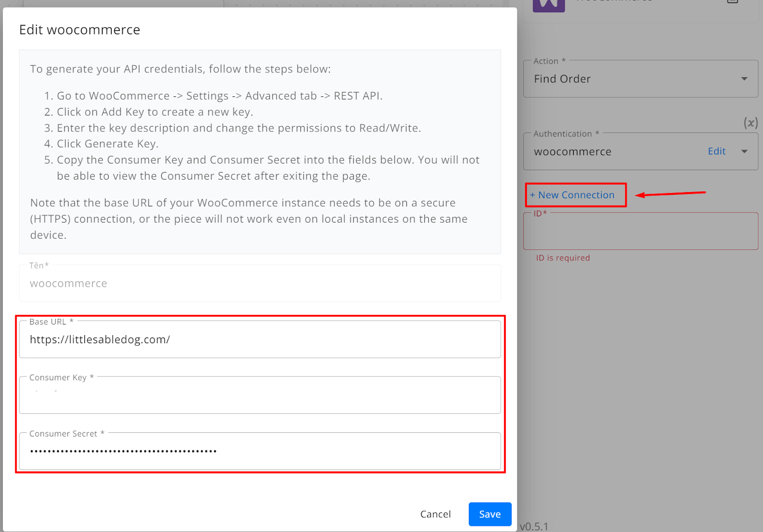Screen dimensions: 763x532
Task: Cancel the woocommerce edit dialog
Action: (x=435, y=514)
